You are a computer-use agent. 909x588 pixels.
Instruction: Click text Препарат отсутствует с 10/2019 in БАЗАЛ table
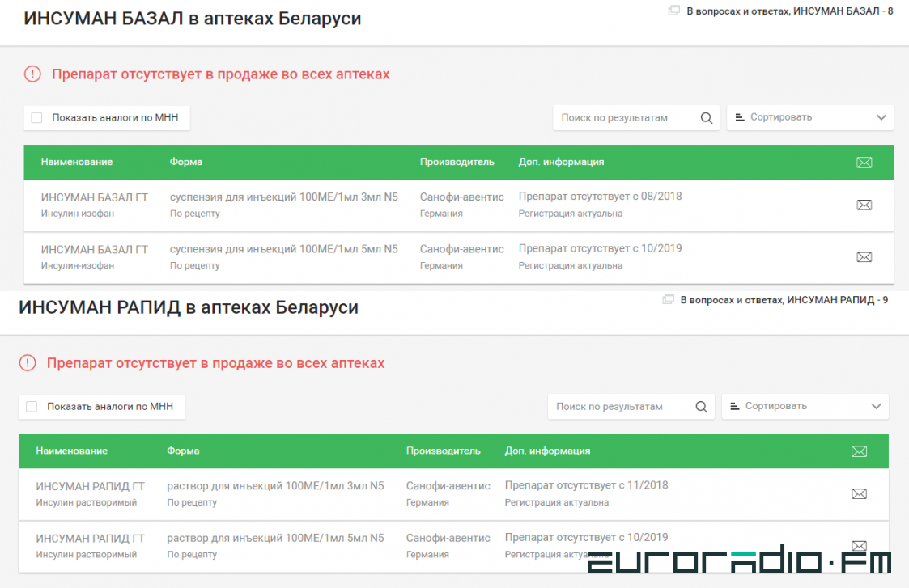point(600,248)
